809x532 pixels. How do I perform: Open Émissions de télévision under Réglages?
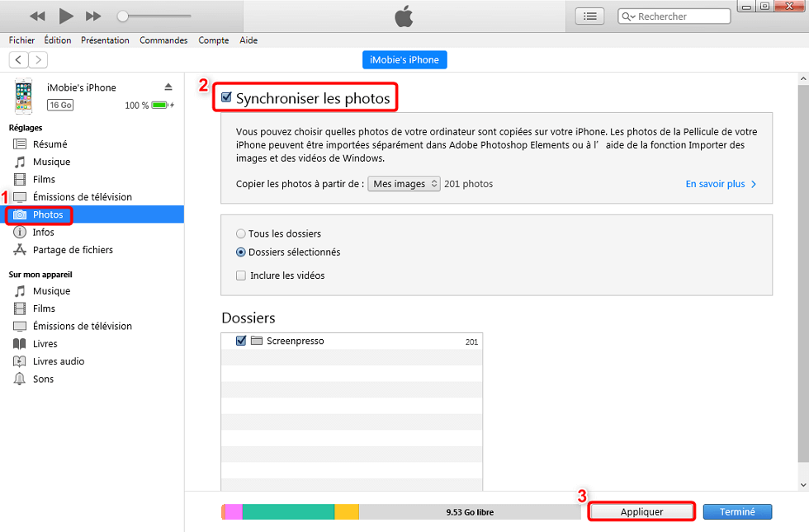click(x=83, y=197)
